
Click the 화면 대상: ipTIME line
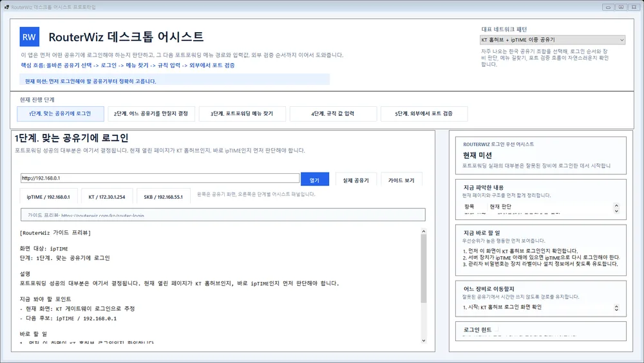[44, 249]
